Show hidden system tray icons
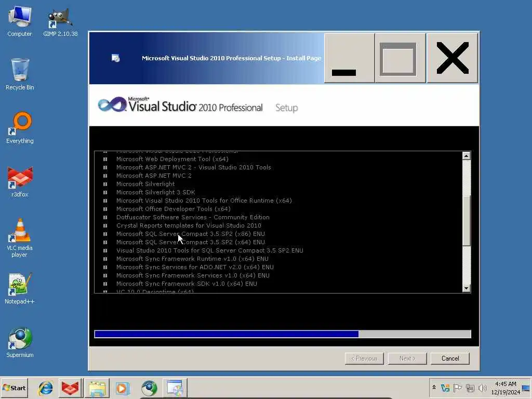 [x=434, y=388]
